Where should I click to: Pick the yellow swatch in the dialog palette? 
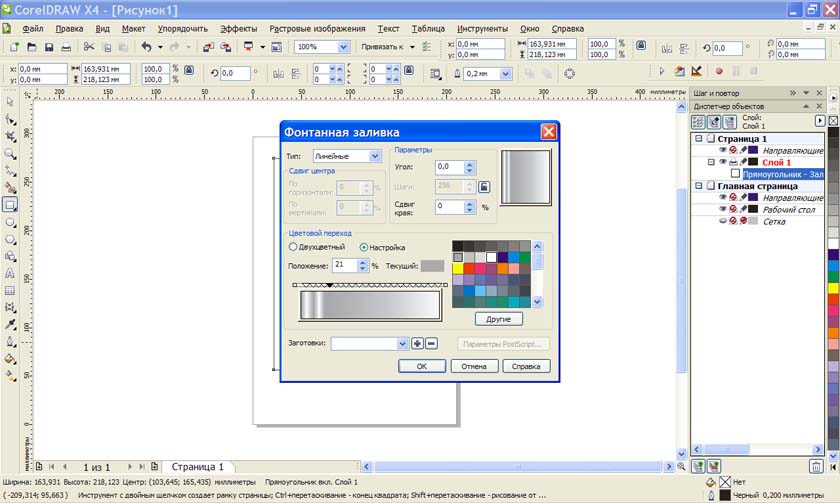click(x=458, y=269)
